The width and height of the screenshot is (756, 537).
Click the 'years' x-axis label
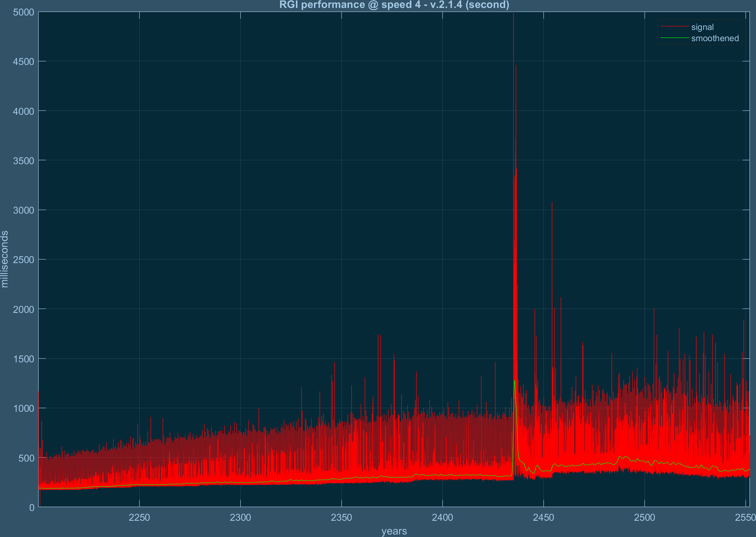(x=394, y=531)
